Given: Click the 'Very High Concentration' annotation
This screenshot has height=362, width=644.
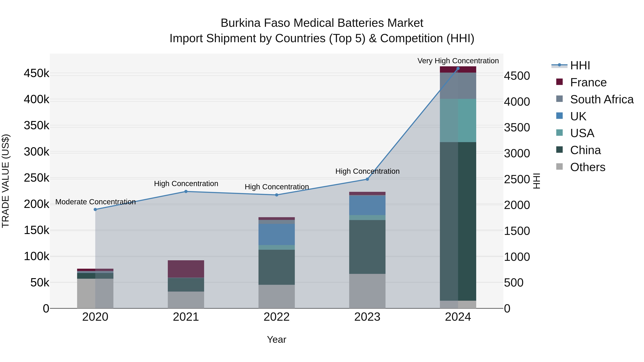Looking at the screenshot, I should [x=458, y=61].
